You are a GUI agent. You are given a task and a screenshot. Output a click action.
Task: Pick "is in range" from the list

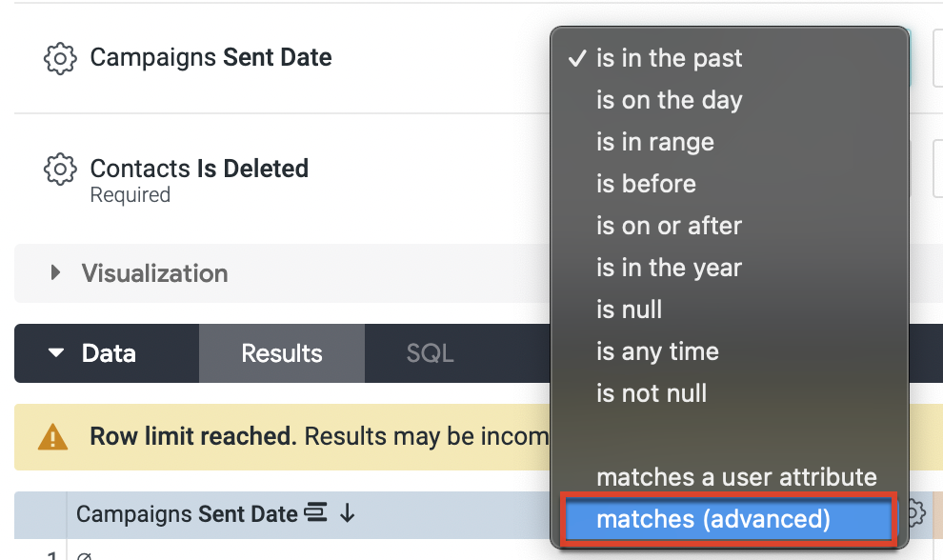tap(654, 142)
